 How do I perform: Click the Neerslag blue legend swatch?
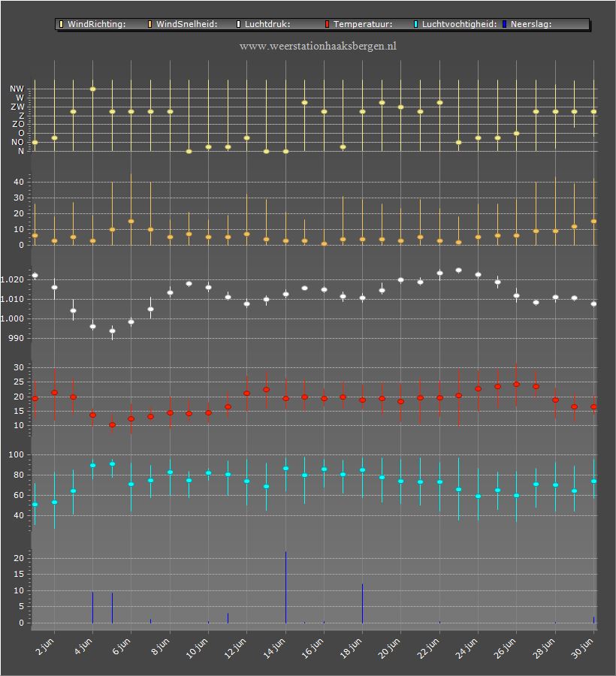504,24
